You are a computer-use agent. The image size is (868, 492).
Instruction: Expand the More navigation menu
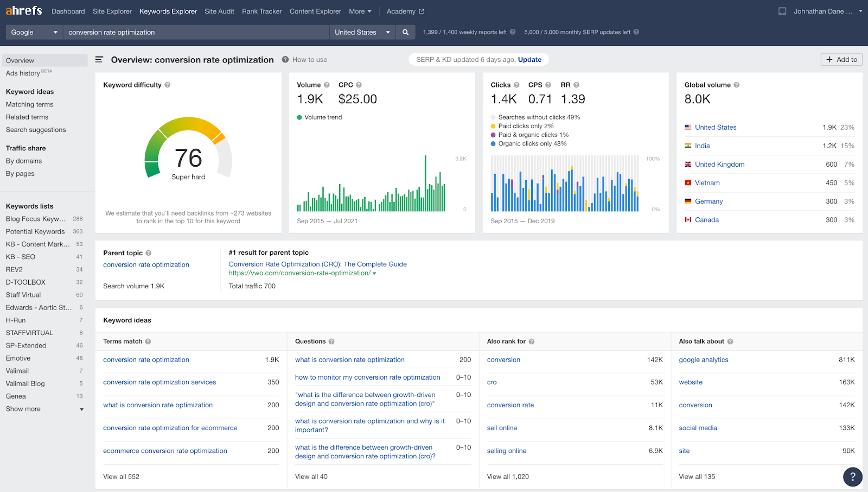[360, 11]
